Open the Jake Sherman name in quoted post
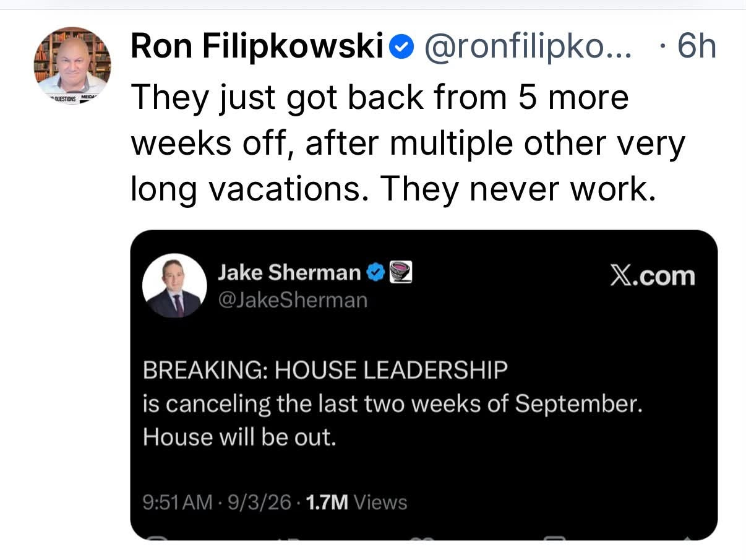746x560 pixels. pos(289,272)
